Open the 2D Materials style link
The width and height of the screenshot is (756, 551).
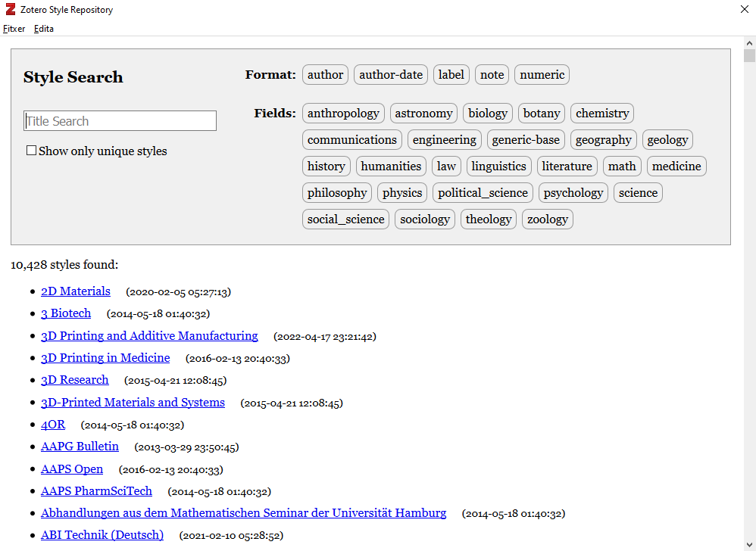pos(76,291)
